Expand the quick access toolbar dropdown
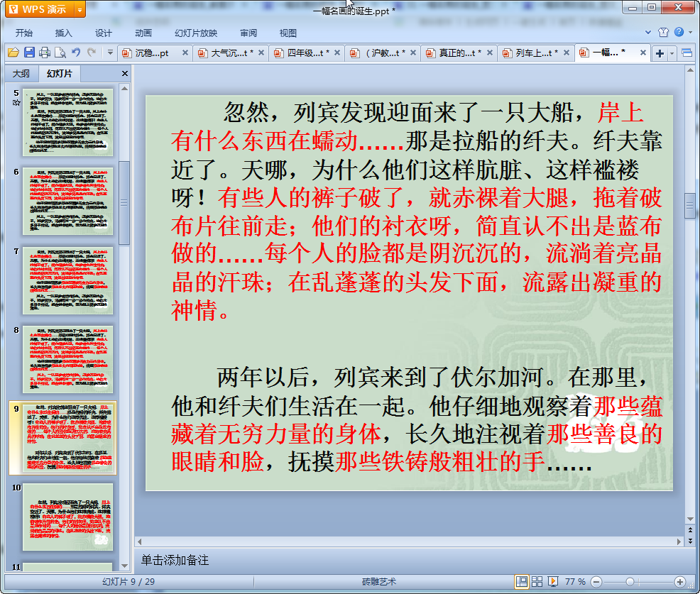Screen dimensions: 700x594 (x=110, y=53)
